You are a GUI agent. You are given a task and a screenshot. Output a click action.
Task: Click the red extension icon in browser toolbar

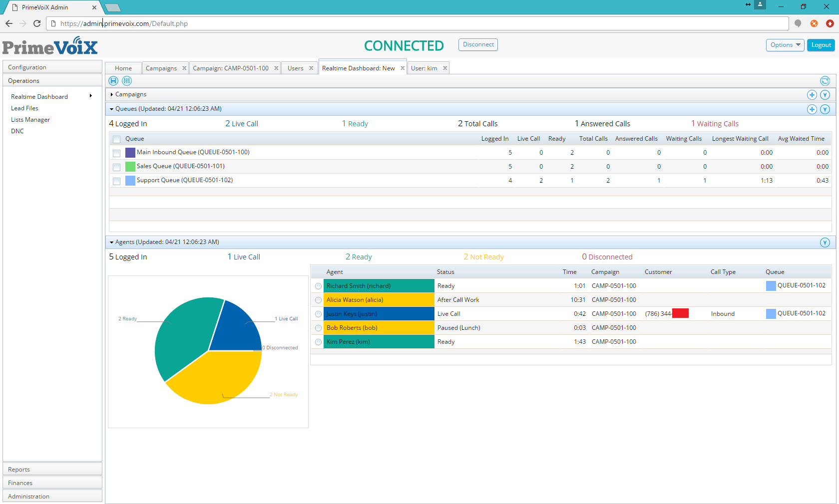[x=830, y=23]
